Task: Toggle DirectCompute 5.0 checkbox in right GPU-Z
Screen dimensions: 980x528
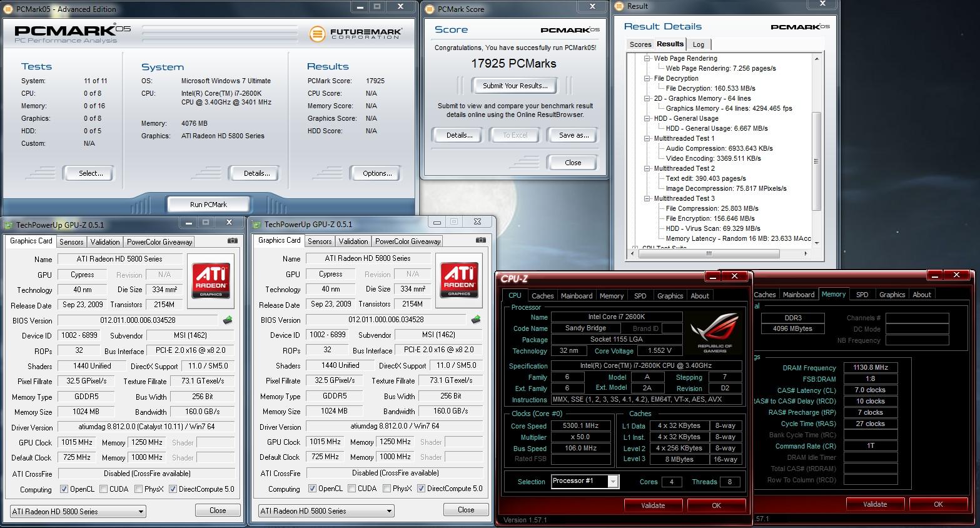Action: (421, 489)
